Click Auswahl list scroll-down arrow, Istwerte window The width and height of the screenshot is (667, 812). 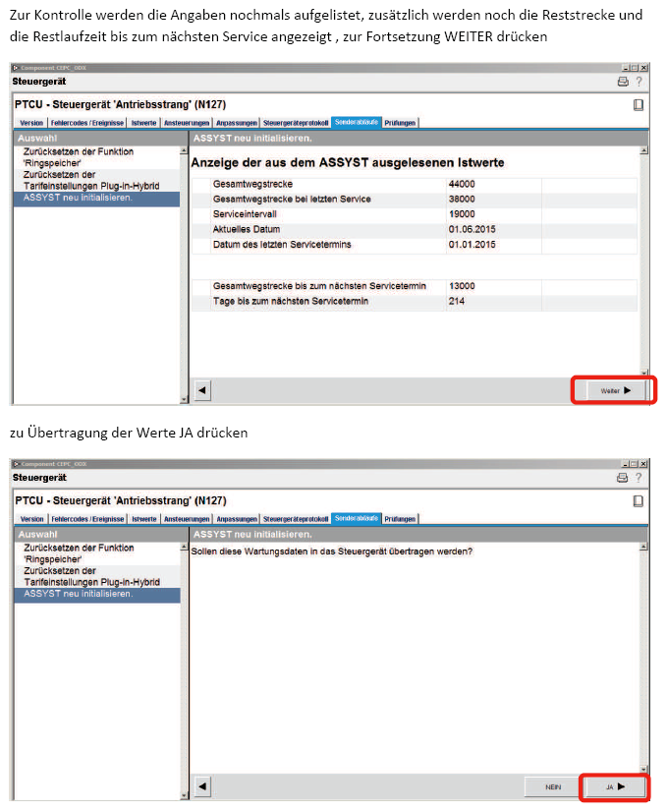pyautogui.click(x=184, y=399)
